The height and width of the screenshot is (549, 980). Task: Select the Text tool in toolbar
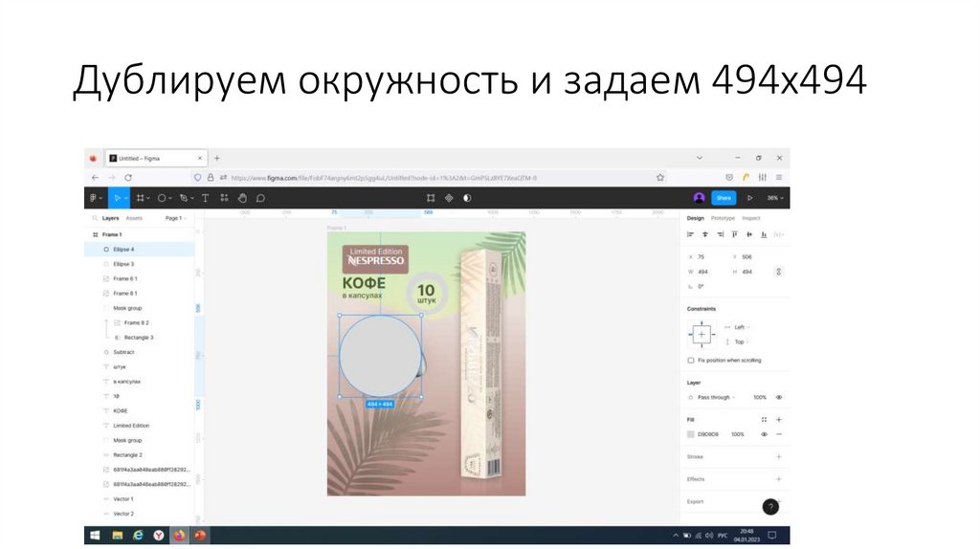205,198
